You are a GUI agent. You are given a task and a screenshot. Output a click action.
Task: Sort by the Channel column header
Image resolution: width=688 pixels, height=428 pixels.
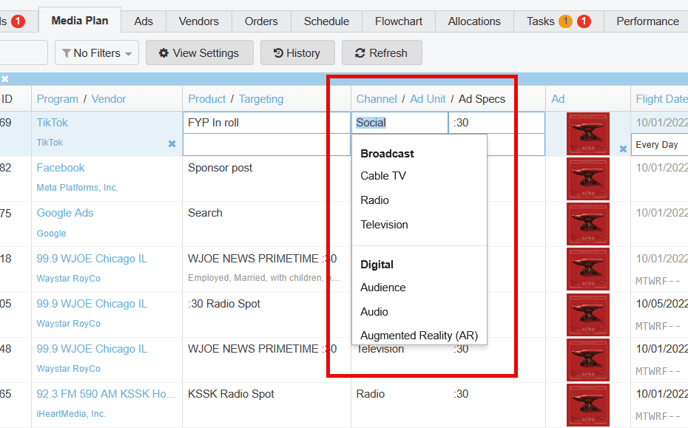pyautogui.click(x=376, y=99)
